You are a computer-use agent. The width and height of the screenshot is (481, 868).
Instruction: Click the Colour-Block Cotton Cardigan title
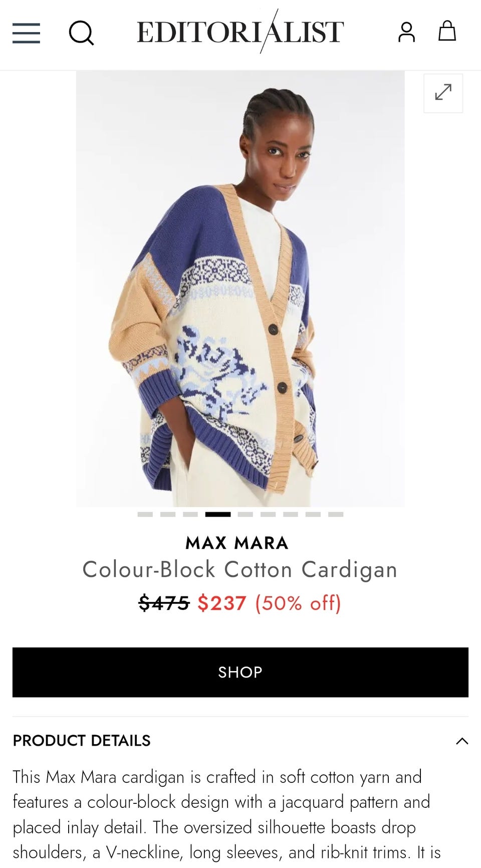click(x=240, y=570)
